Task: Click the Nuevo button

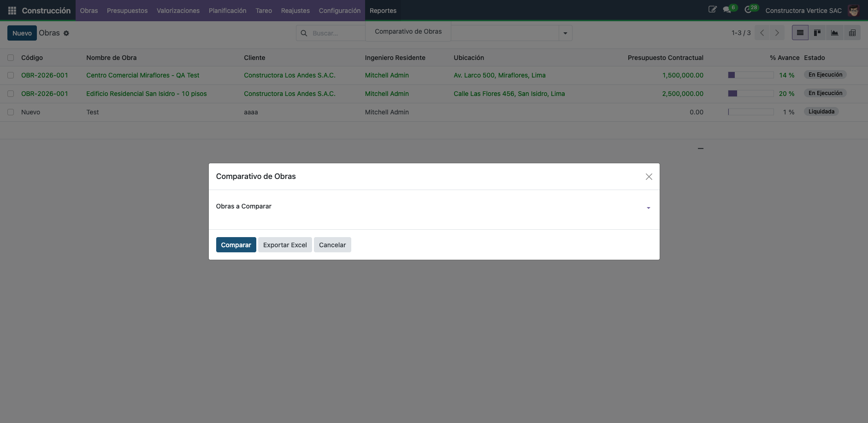Action: coord(22,33)
